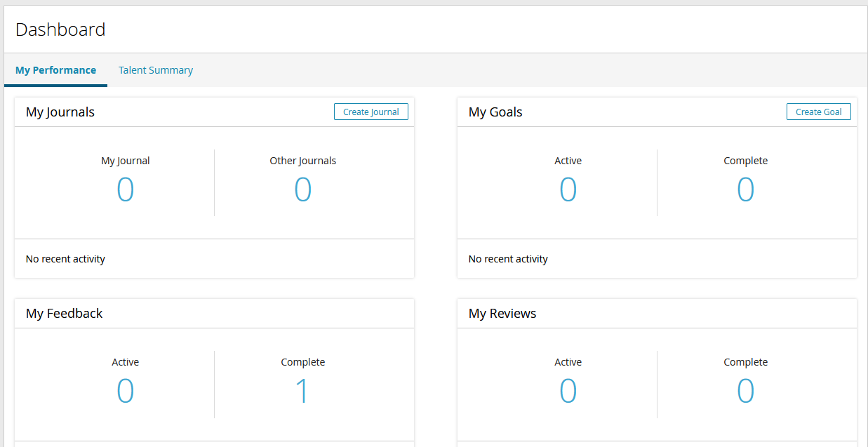
Task: Select the My Goals panel heading
Action: pos(495,112)
